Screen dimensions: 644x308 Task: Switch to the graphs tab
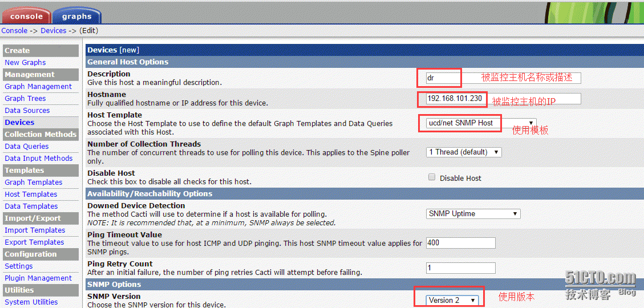point(77,15)
